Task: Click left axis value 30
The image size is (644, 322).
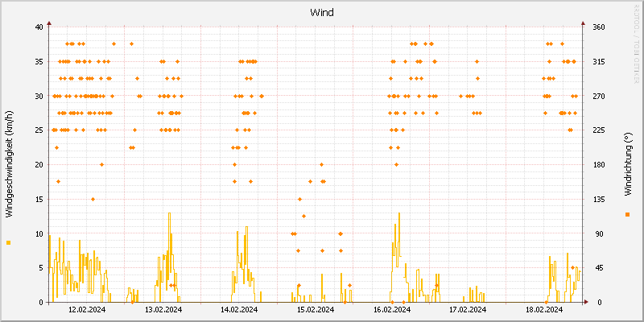Action: (39, 96)
